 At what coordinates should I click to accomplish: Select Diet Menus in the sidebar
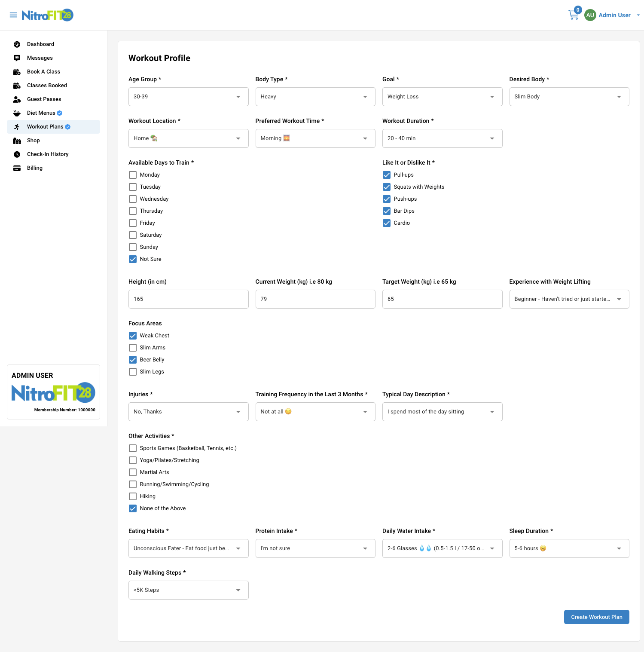pyautogui.click(x=42, y=113)
